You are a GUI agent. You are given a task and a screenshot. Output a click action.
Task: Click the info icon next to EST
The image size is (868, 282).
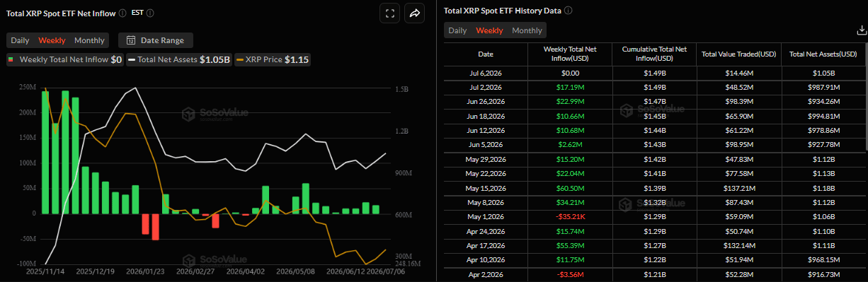tap(150, 13)
